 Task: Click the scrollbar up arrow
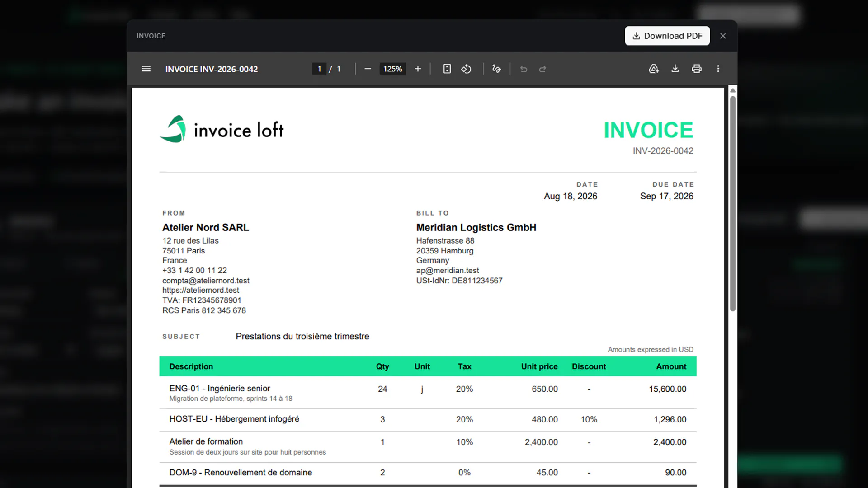[733, 90]
